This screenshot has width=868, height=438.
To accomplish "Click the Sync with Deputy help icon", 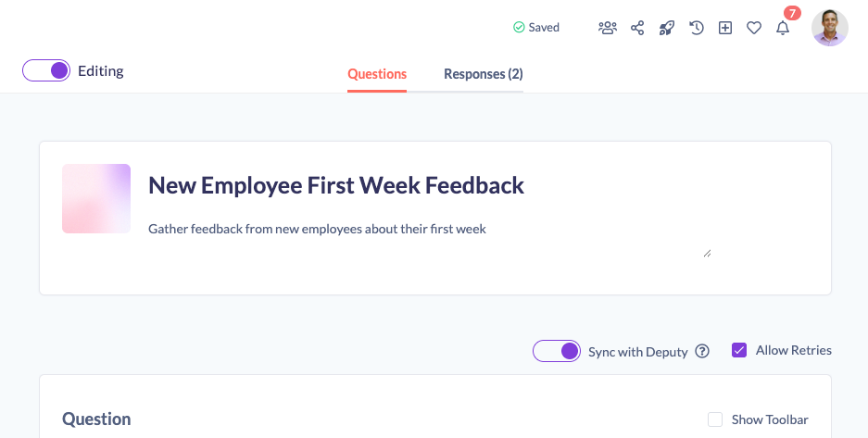I will (x=702, y=351).
